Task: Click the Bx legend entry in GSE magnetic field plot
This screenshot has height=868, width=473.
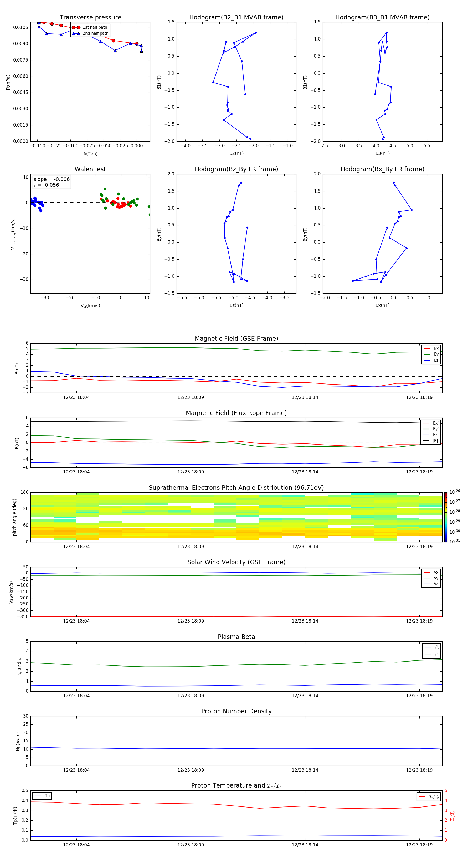Action: tap(431, 349)
